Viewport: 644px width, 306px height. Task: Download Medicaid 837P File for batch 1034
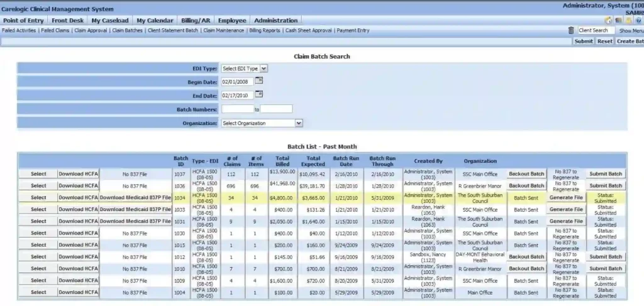click(x=135, y=198)
